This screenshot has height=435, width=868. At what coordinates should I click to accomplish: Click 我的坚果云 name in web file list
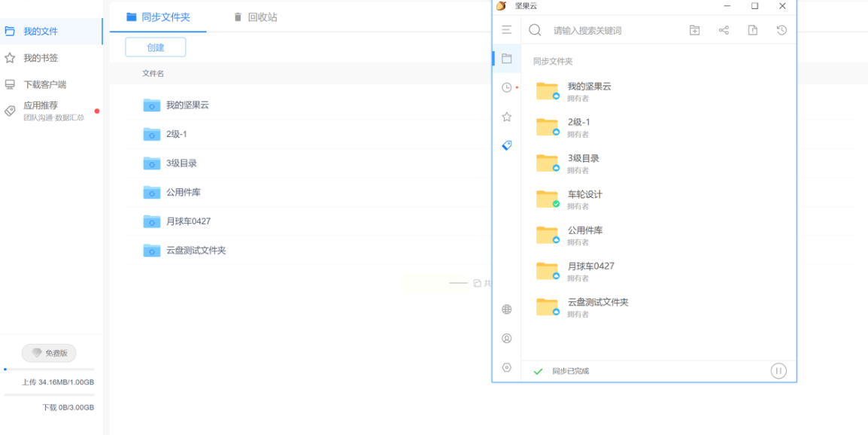(x=187, y=105)
